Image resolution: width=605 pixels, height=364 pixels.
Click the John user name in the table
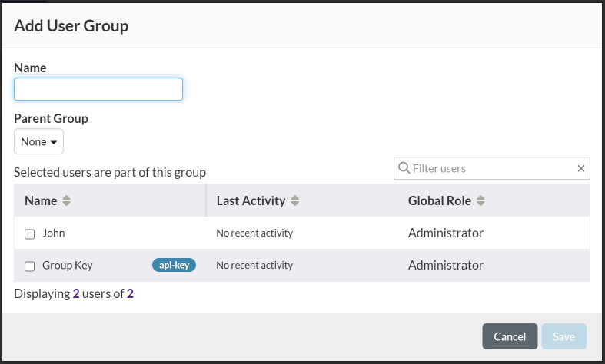[x=55, y=233]
